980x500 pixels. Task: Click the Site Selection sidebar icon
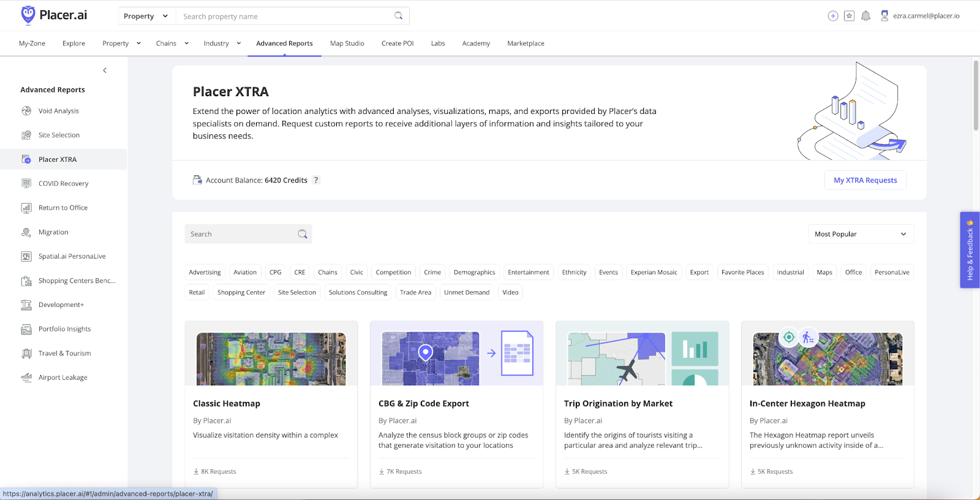[x=26, y=135]
